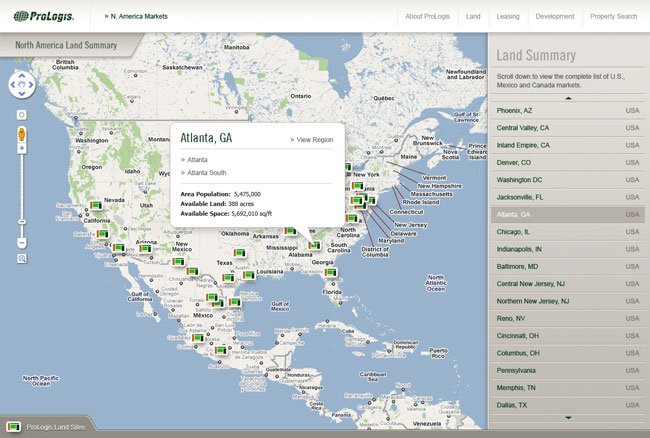Pan the map up with the arrow
Viewport: 650px width, 438px height.
coord(22,76)
